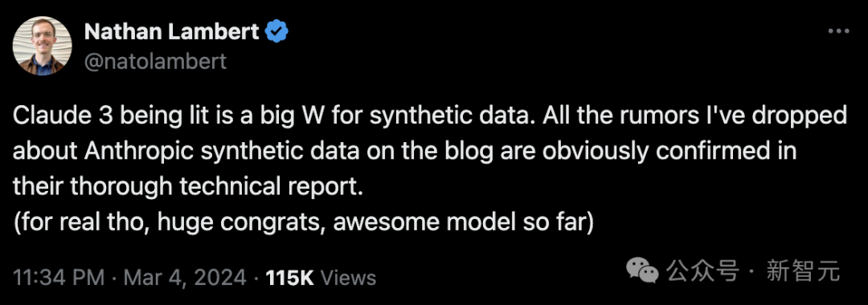Click the blue verified badge
The image size is (868, 305).
coord(276,33)
